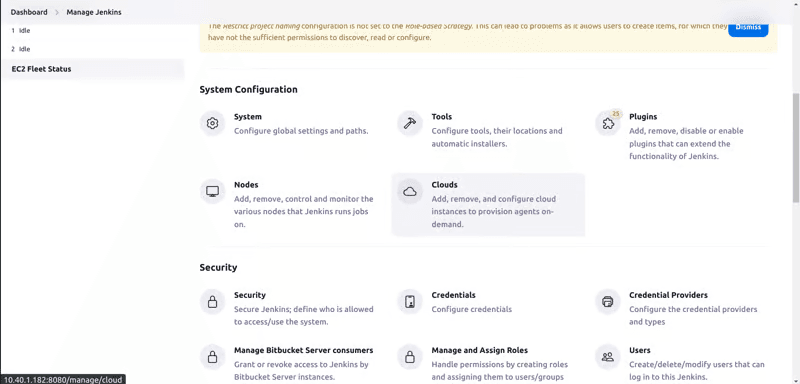Go to Dashboard breadcrumb

[x=29, y=12]
